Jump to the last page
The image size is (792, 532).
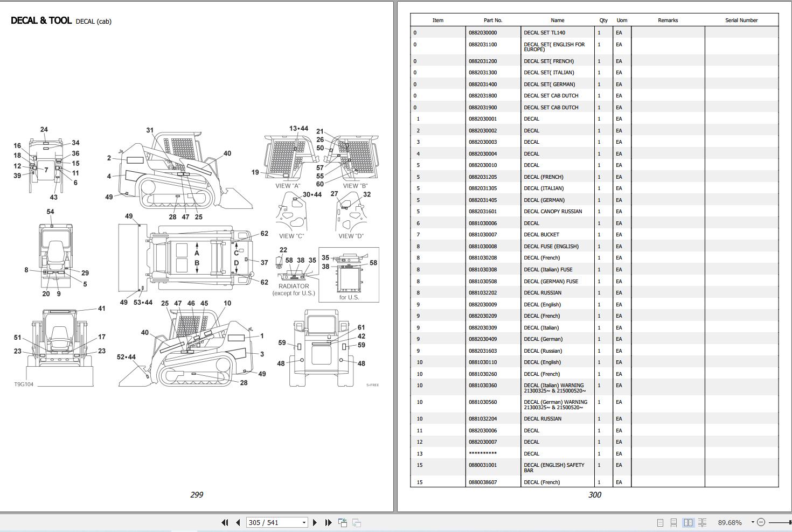tap(328, 522)
